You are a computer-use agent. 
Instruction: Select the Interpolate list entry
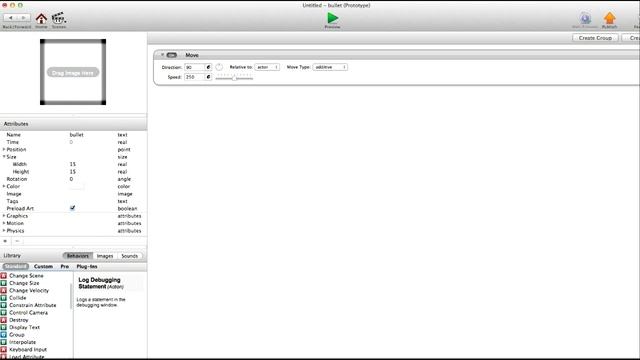(22, 342)
